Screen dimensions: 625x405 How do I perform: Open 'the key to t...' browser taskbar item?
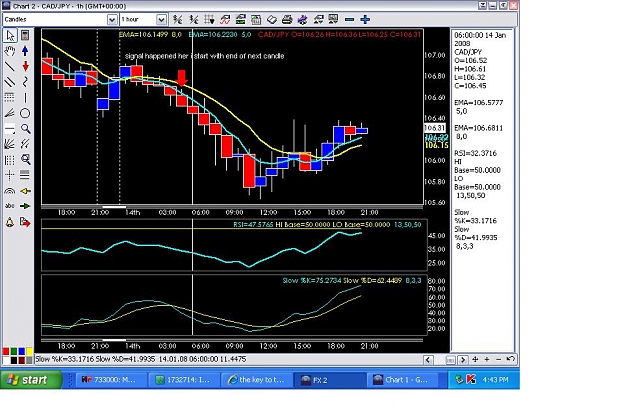coord(257,380)
